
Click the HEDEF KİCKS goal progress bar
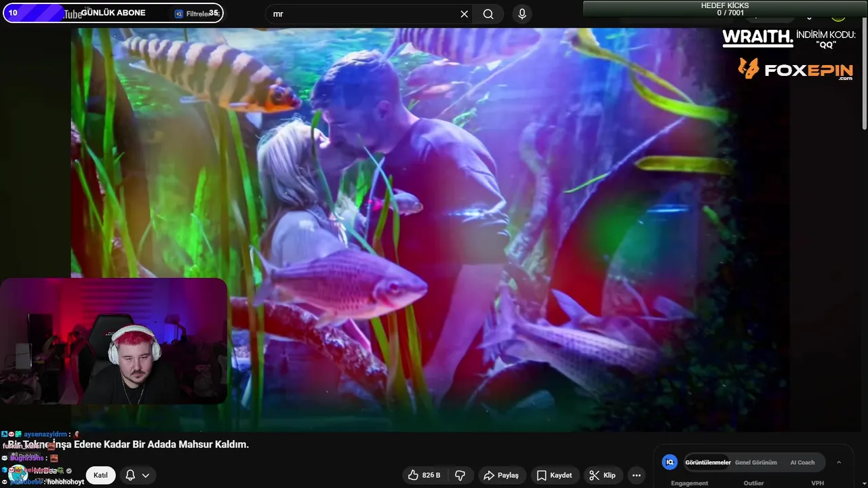pos(724,9)
